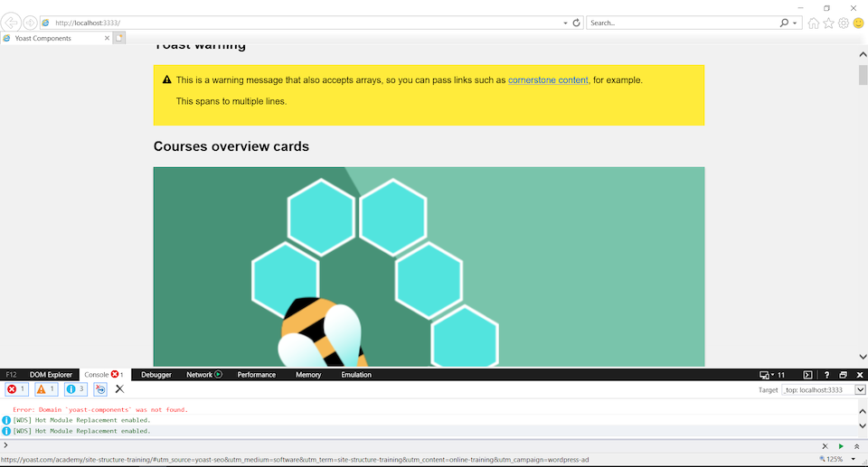Viewport: 868px width, 467px height.
Task: Go back with the browser Back arrow
Action: pos(11,23)
